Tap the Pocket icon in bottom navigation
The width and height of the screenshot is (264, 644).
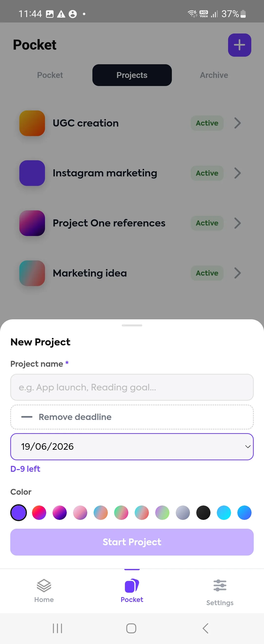pos(132,586)
